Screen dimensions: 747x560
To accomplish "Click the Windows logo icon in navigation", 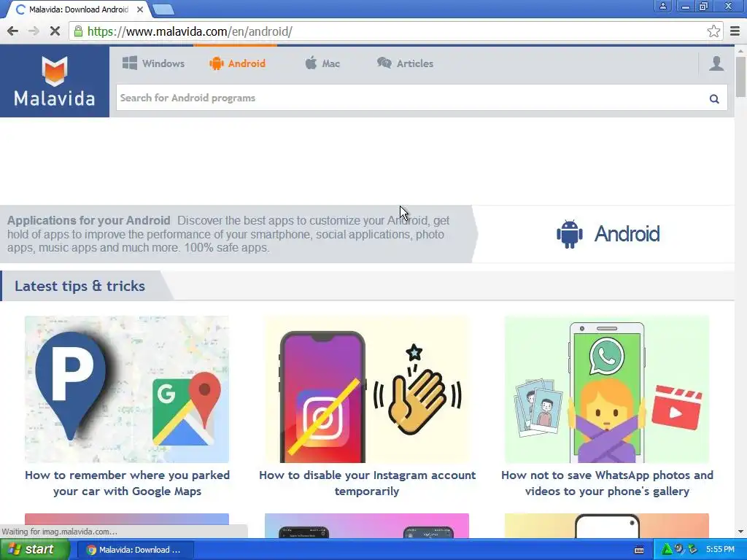I will point(130,63).
